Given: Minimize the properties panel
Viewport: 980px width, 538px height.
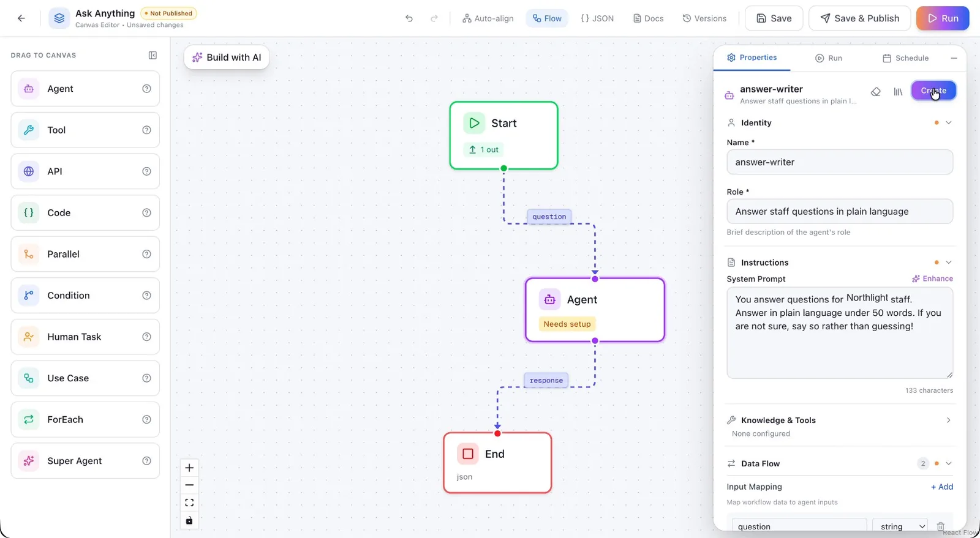Looking at the screenshot, I should (954, 58).
